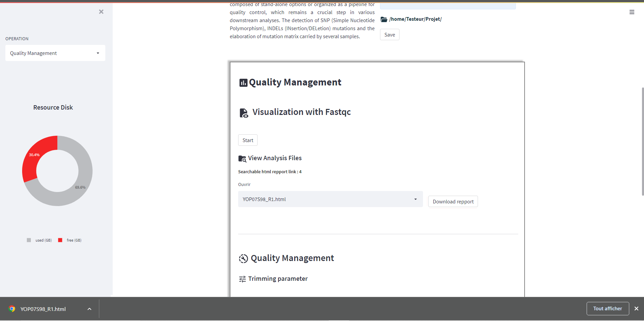Toggle the free (GB) legend entry
The image size is (644, 321).
click(x=70, y=240)
